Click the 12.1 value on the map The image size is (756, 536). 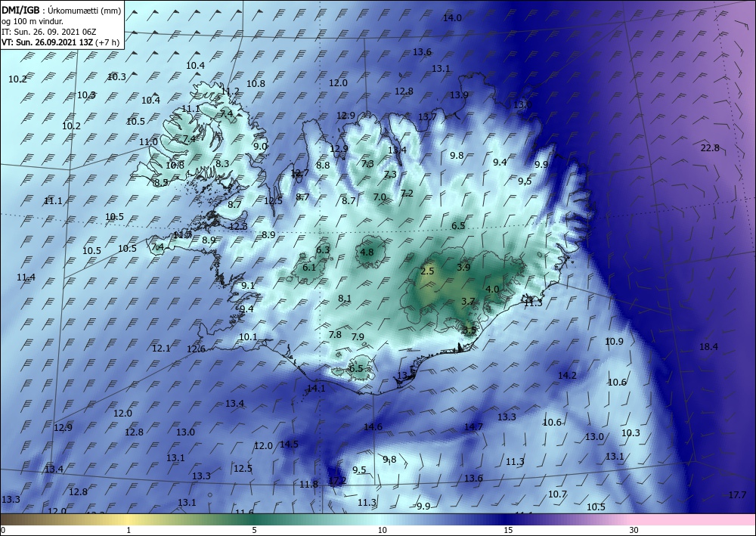[161, 348]
